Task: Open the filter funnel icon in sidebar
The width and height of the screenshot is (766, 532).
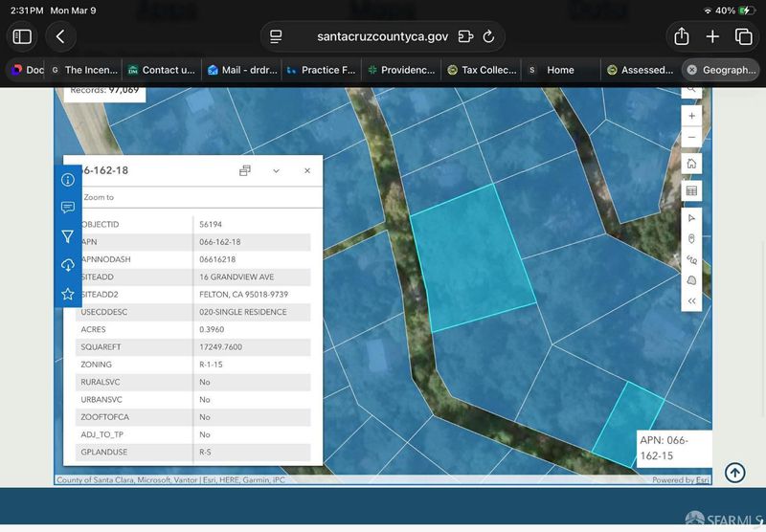Action: click(x=68, y=236)
